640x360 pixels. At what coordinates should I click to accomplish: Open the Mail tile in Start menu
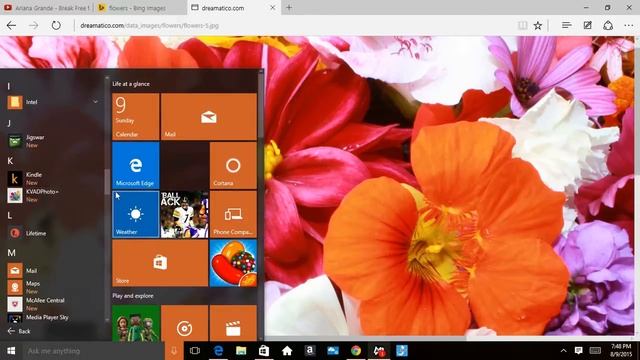[x=209, y=116]
